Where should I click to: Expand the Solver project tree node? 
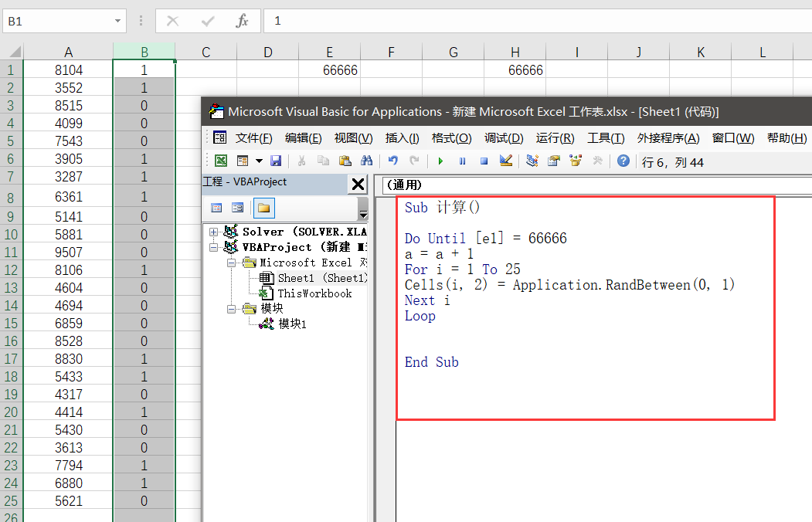(214, 232)
